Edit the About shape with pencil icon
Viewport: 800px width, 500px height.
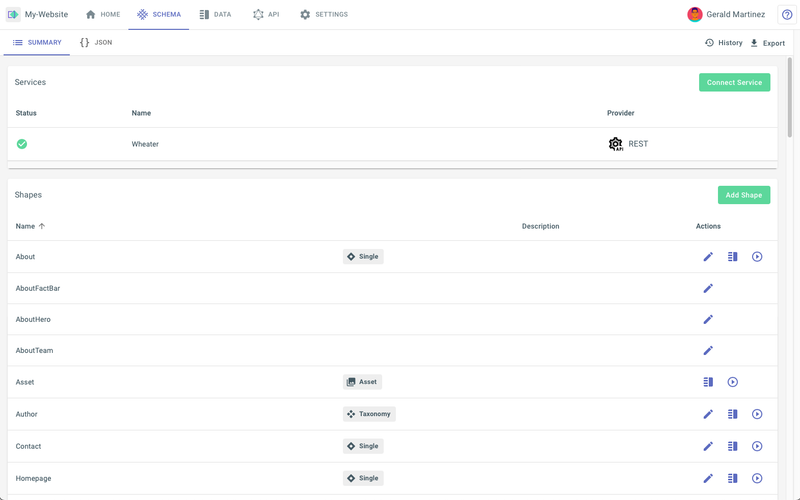tap(708, 257)
